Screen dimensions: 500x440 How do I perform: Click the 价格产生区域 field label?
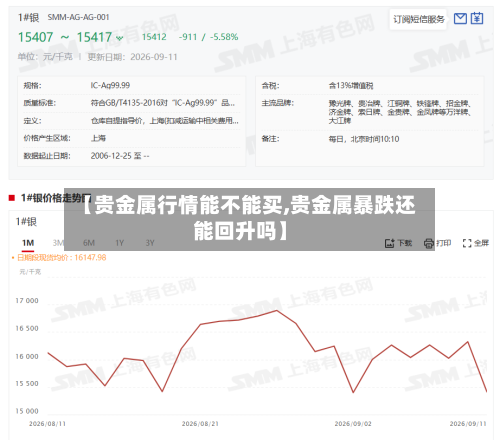pyautogui.click(x=47, y=138)
